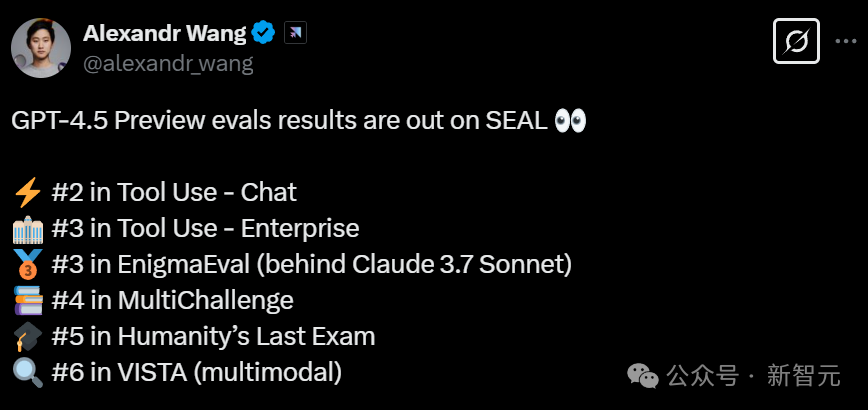Click the graduation cap emoji
The width and height of the screenshot is (868, 410).
click(28, 337)
